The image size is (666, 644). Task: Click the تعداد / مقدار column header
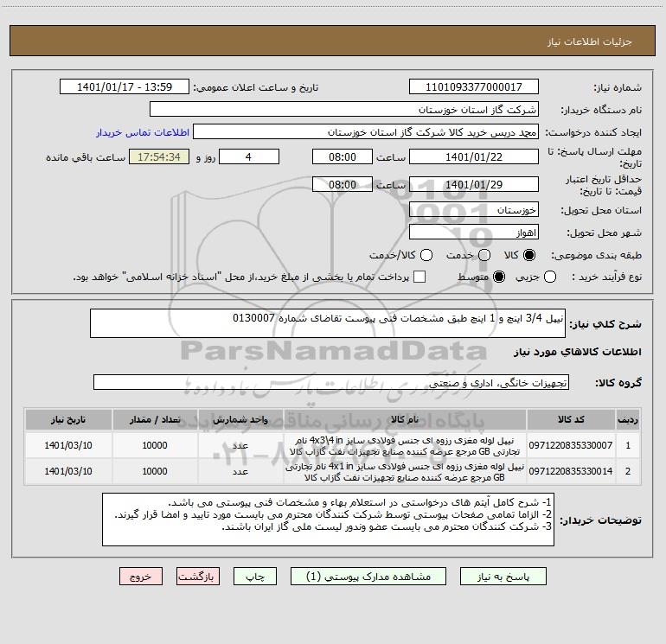pos(155,419)
